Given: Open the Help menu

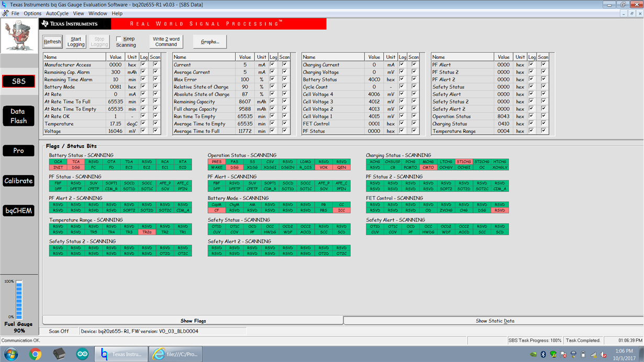Looking at the screenshot, I should pyautogui.click(x=117, y=13).
